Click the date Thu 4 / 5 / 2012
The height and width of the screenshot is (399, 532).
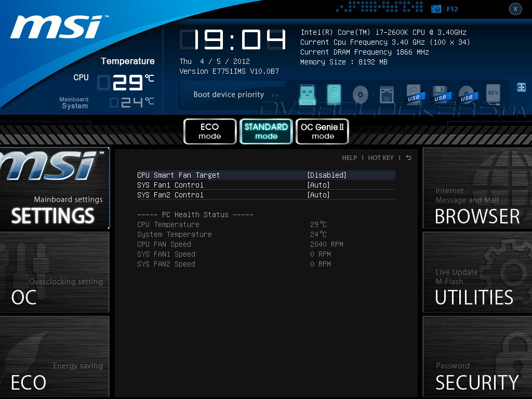tap(215, 61)
